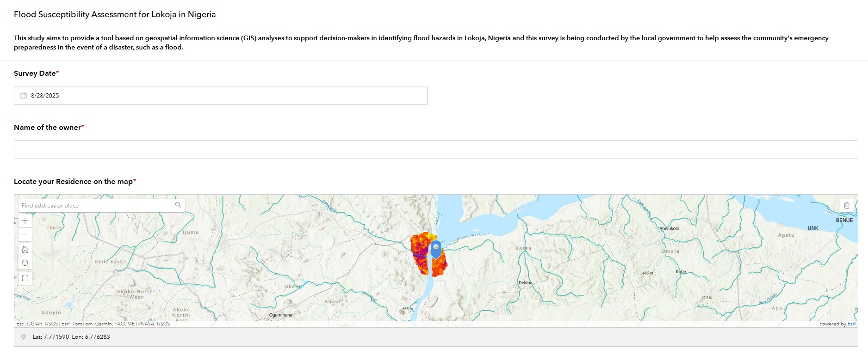Image resolution: width=868 pixels, height=355 pixels.
Task: Click the Ogaminana label on the map
Action: point(280,315)
